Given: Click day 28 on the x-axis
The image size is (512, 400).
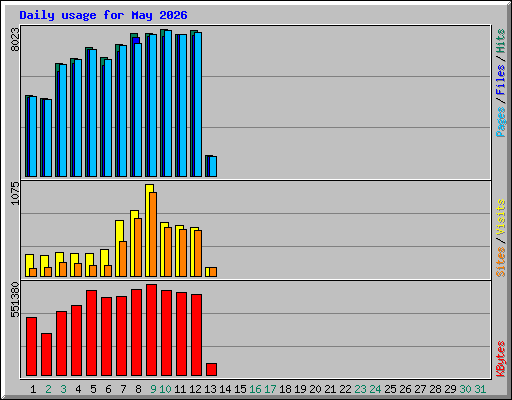Looking at the screenshot, I should [435, 389].
